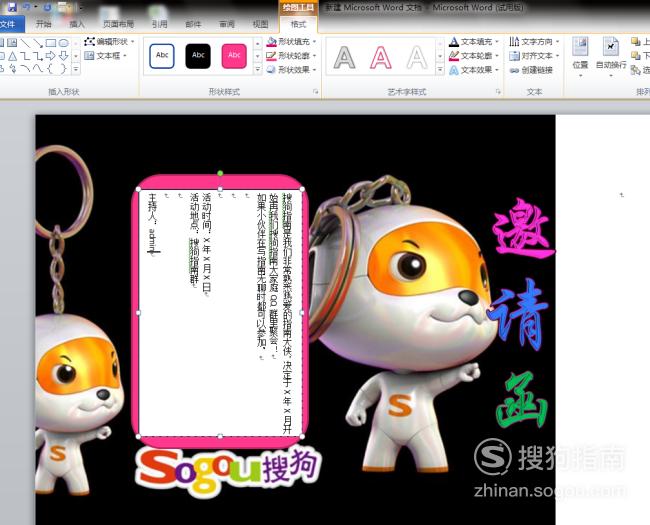Open the 文本框 dropdown arrow

click(x=124, y=56)
